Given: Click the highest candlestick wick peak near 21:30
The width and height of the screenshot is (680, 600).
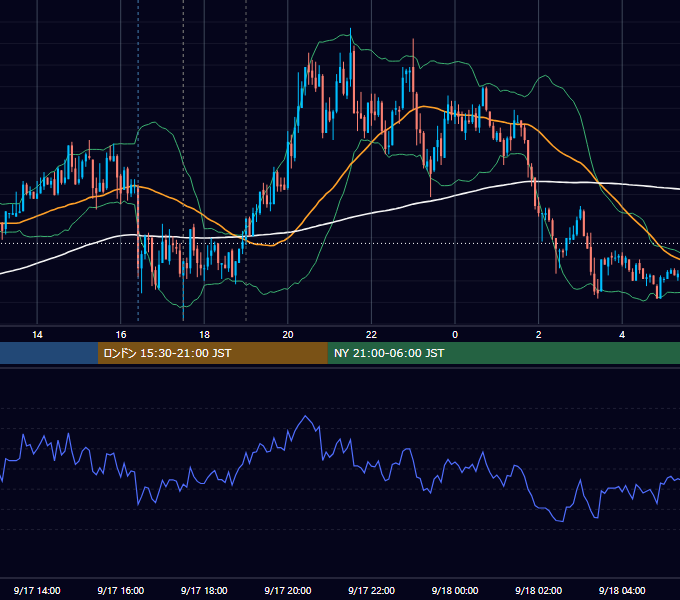Looking at the screenshot, I should (x=350, y=29).
